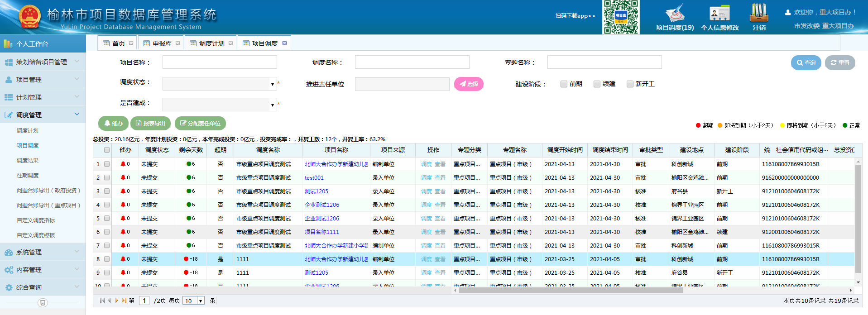Jump to last page in pager
This screenshot has width=868, height=315.
tap(124, 301)
